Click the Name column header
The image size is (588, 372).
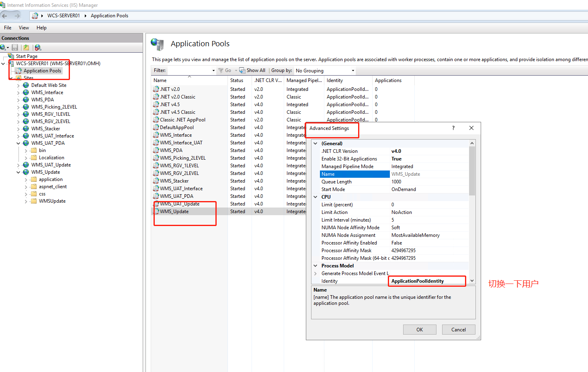click(x=189, y=80)
